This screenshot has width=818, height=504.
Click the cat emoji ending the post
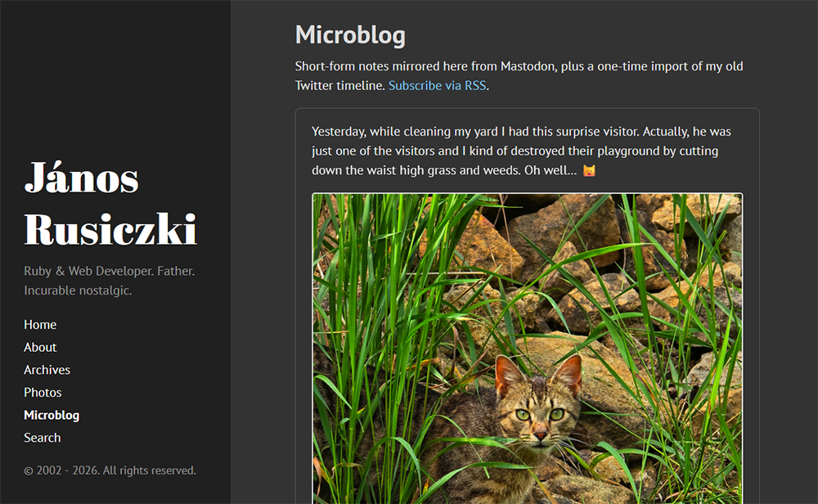point(589,171)
